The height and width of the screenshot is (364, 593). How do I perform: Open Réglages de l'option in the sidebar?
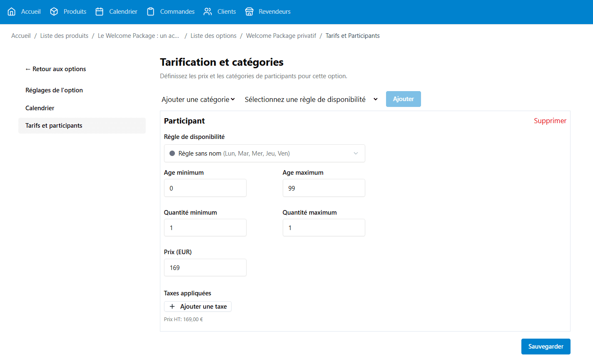(x=54, y=90)
